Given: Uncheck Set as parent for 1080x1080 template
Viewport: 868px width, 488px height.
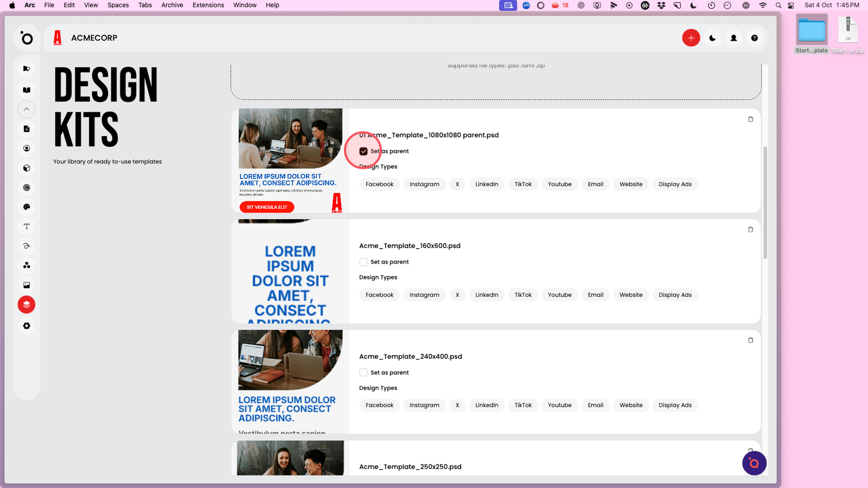Looking at the screenshot, I should 363,151.
